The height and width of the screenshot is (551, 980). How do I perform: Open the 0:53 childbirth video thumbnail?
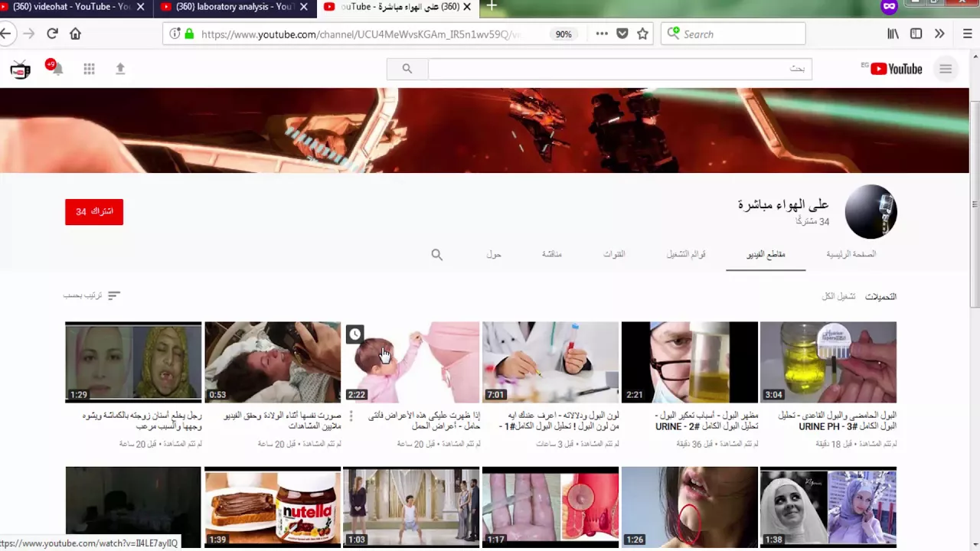pyautogui.click(x=273, y=362)
